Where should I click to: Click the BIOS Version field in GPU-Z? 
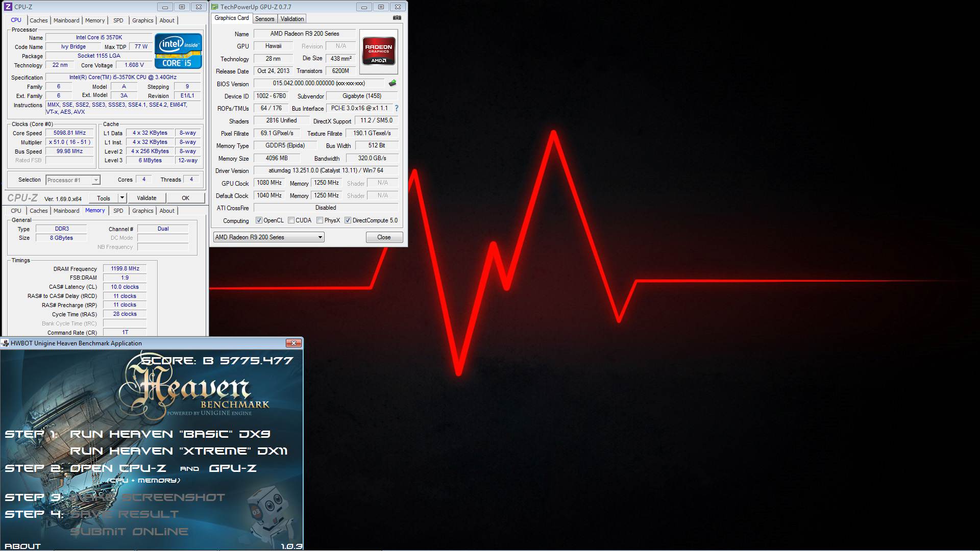tap(318, 83)
